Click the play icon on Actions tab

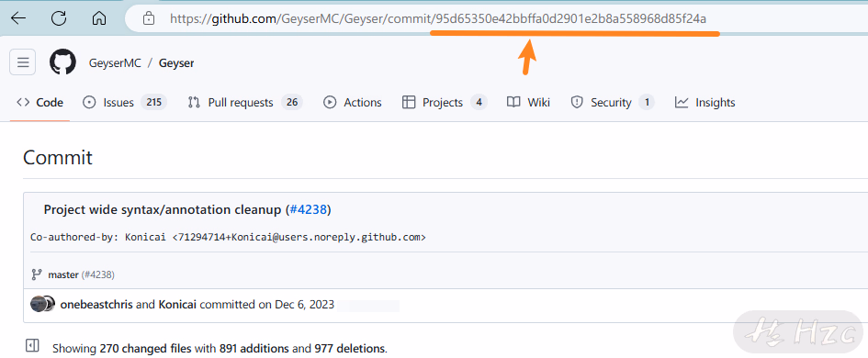[330, 103]
